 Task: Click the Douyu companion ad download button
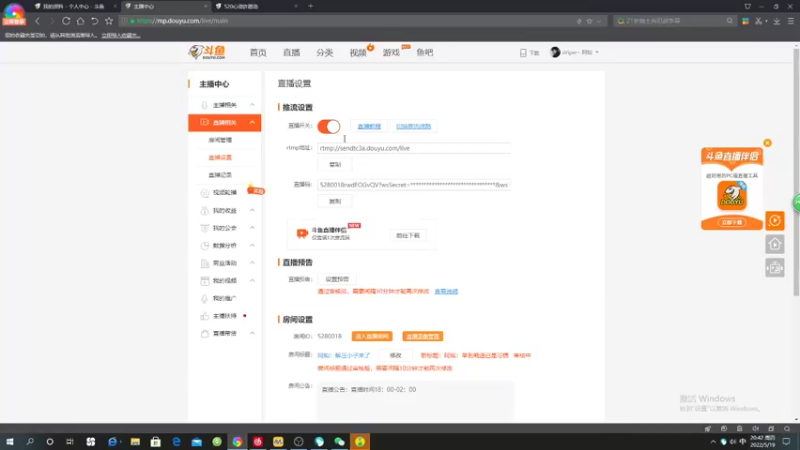(x=732, y=222)
